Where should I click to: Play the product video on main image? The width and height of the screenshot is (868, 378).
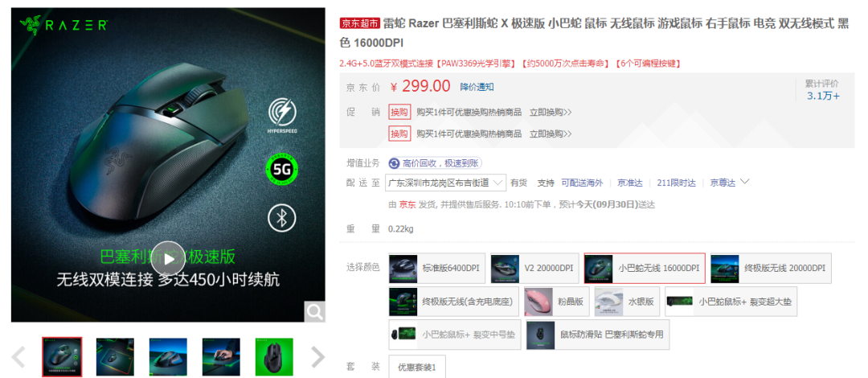click(168, 258)
